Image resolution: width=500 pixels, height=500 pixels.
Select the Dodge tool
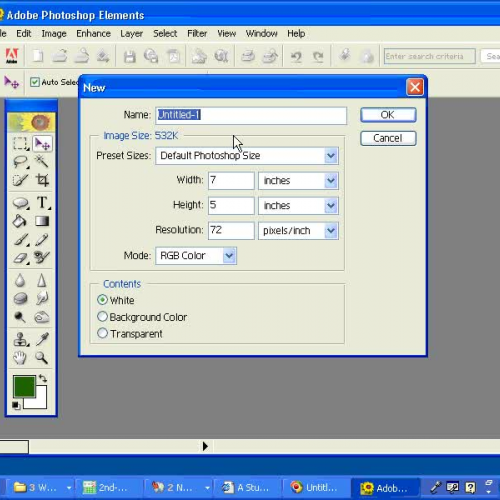(x=20, y=317)
